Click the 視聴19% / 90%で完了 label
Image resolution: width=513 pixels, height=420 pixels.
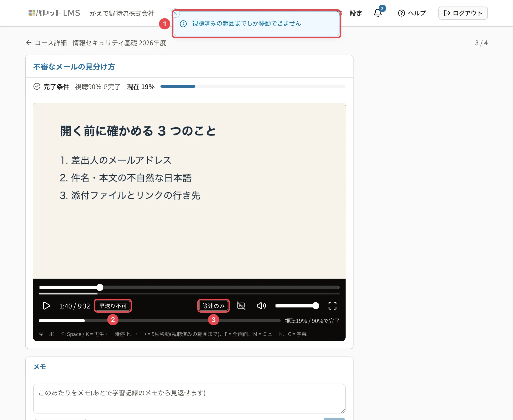(312, 321)
